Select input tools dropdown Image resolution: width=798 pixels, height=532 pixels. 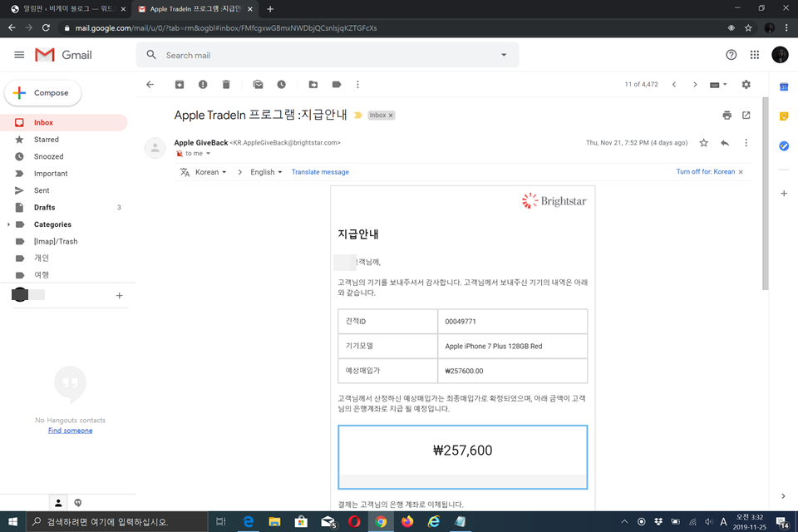pyautogui.click(x=718, y=85)
